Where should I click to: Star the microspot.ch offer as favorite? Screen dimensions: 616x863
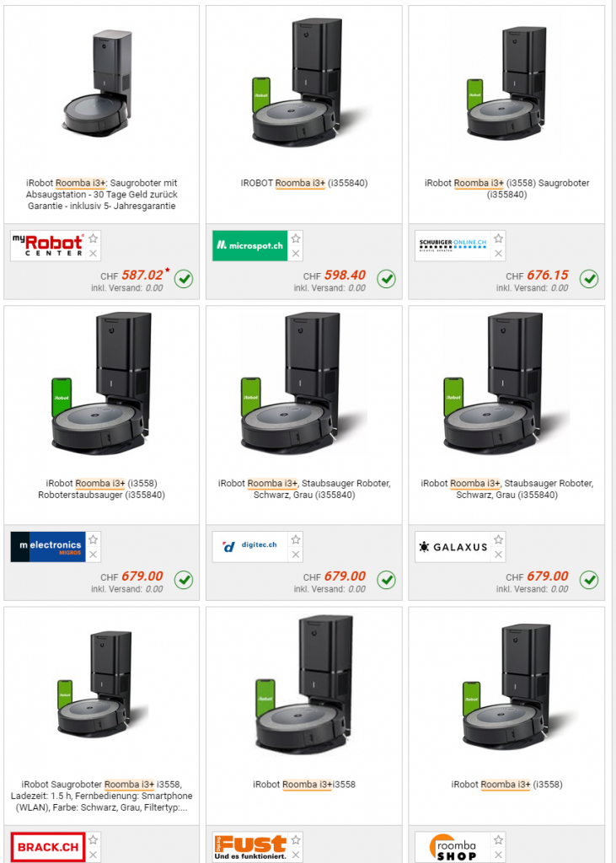[x=296, y=239]
